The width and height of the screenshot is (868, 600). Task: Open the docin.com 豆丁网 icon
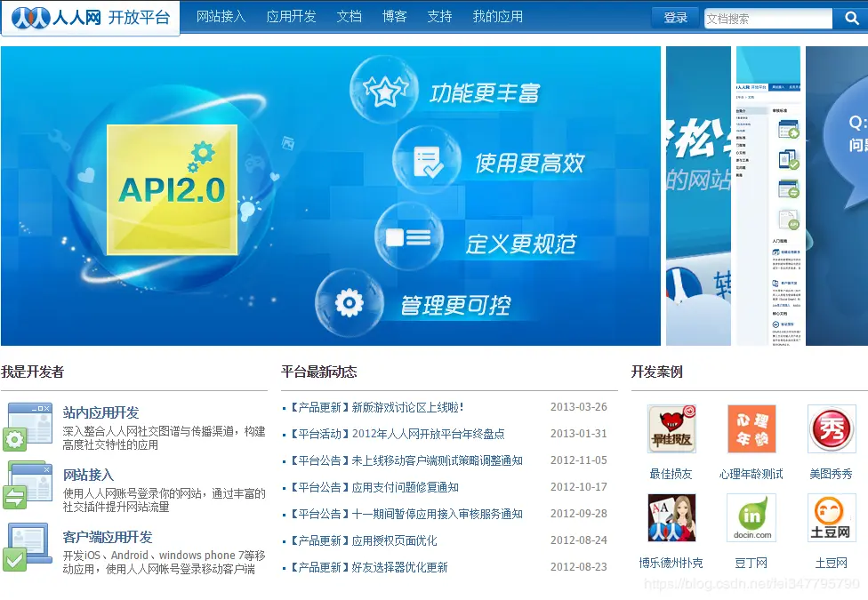pyautogui.click(x=751, y=517)
